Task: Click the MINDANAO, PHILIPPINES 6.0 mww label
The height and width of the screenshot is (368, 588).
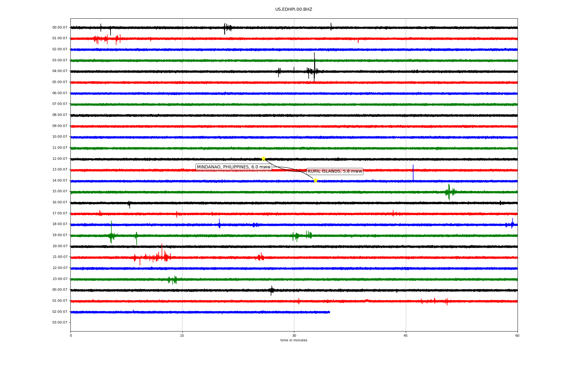Action: point(233,167)
